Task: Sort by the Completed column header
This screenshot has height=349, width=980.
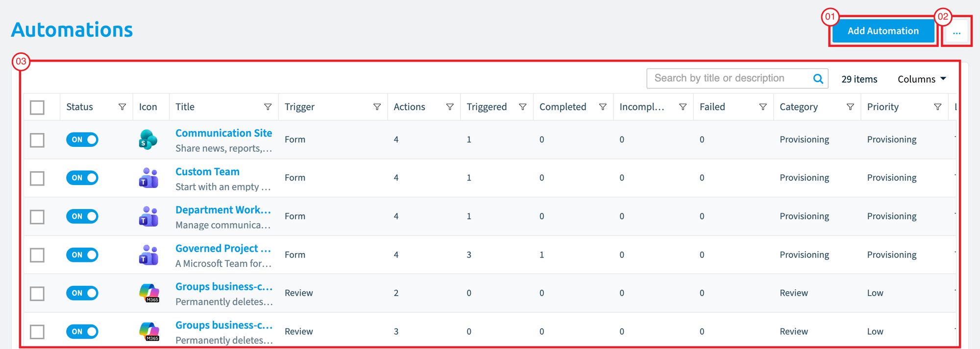Action: (x=563, y=107)
